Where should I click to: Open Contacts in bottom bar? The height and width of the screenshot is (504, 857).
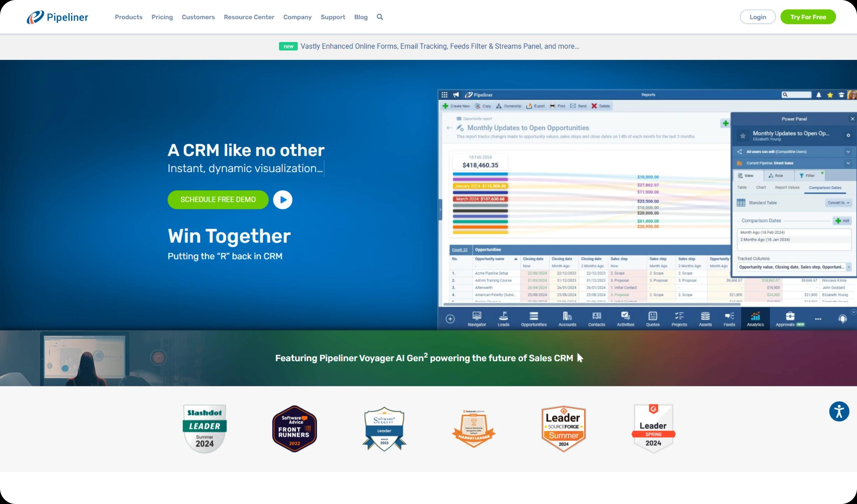(597, 319)
